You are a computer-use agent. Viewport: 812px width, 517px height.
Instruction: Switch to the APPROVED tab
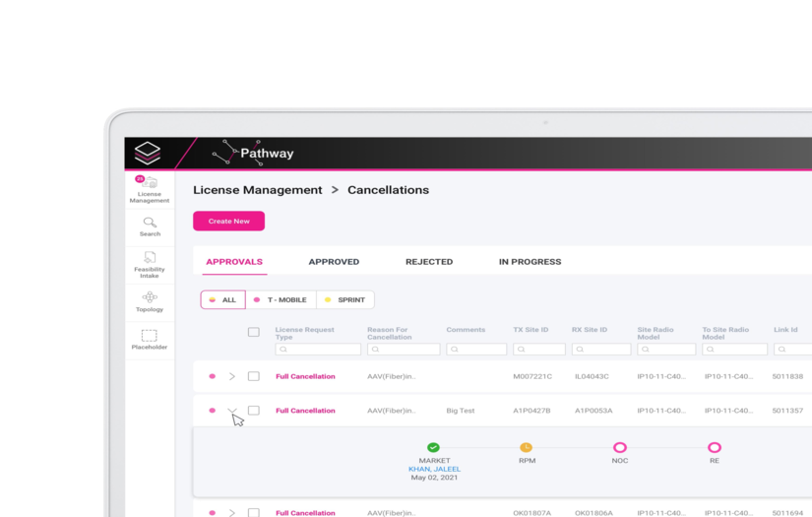pyautogui.click(x=334, y=262)
